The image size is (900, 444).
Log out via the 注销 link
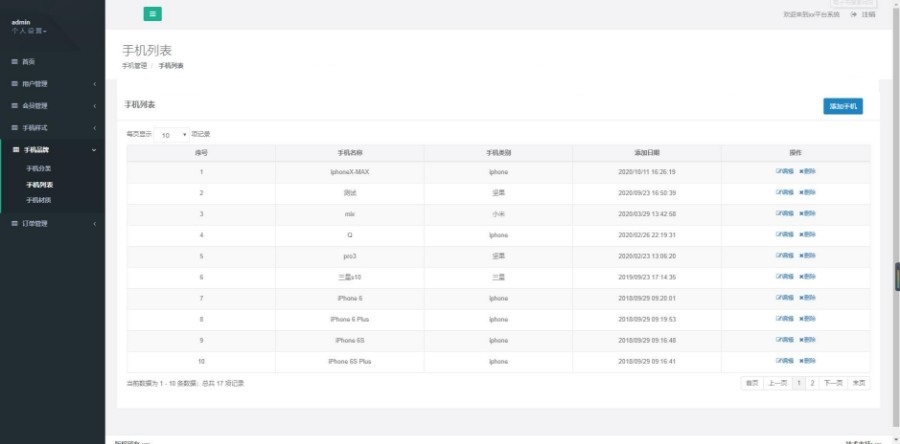[864, 14]
